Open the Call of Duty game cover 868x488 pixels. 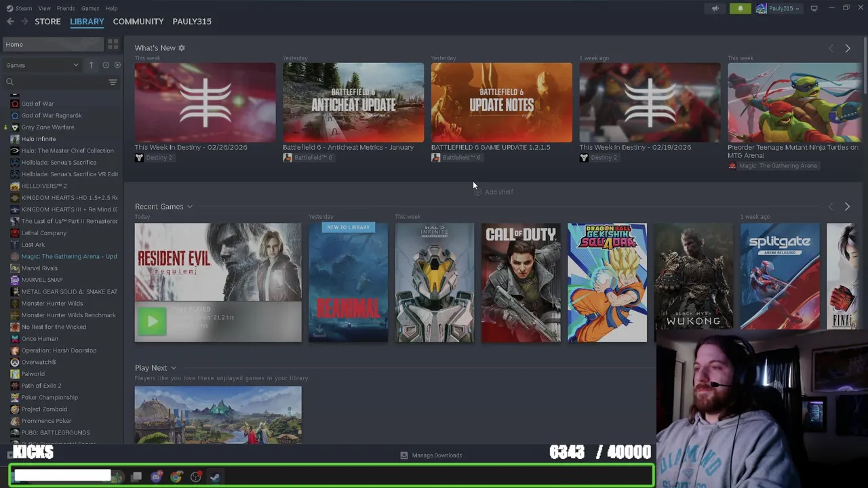[521, 283]
